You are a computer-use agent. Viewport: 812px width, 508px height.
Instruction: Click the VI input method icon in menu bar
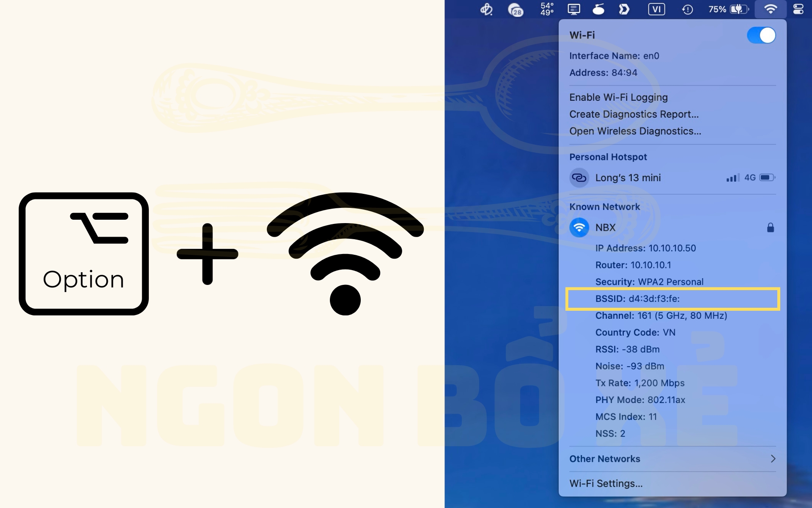(656, 9)
